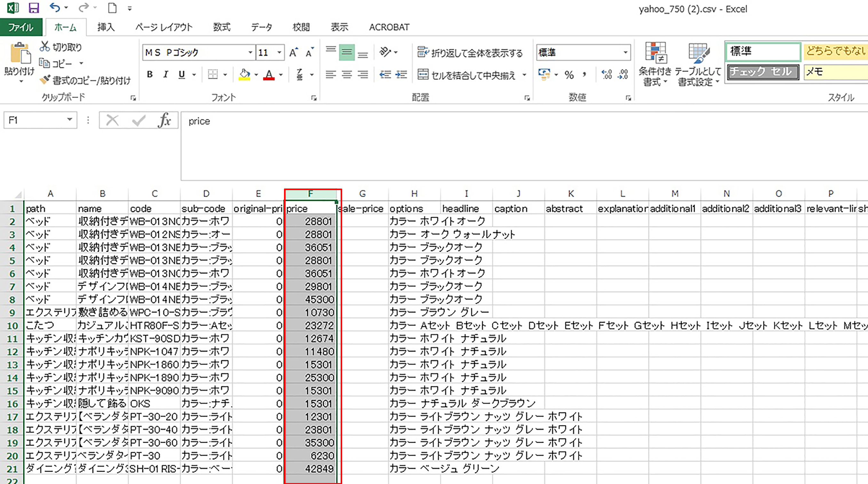Image resolution: width=868 pixels, height=484 pixels.
Task: Confirm formula entry with checkmark icon
Action: [x=138, y=120]
